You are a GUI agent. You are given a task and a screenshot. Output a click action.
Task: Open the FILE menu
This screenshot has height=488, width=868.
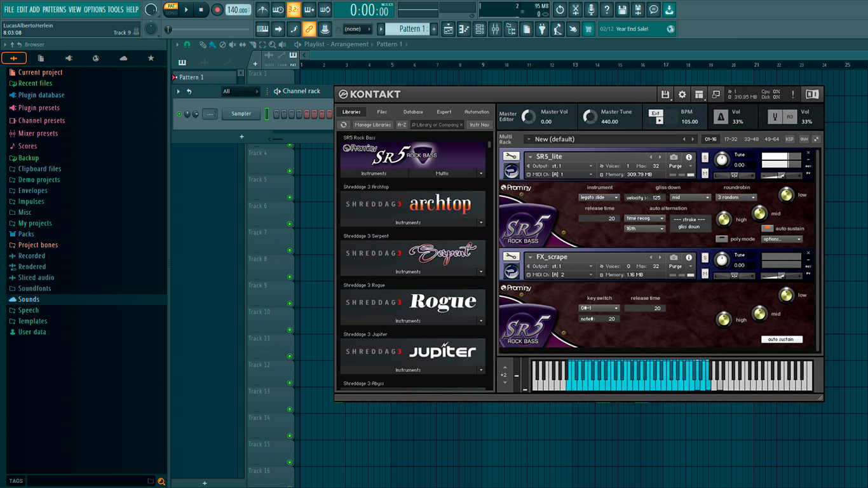[x=9, y=10]
